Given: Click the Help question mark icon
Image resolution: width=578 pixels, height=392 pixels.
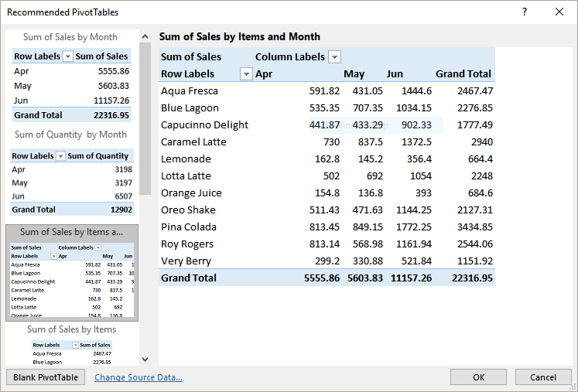Looking at the screenshot, I should pyautogui.click(x=524, y=12).
